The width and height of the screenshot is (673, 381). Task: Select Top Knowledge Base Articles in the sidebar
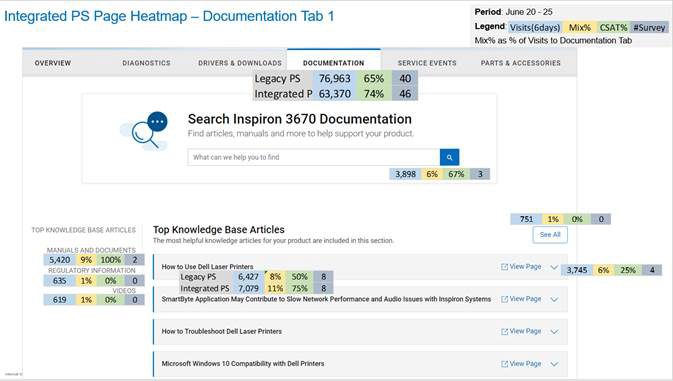[x=84, y=230]
